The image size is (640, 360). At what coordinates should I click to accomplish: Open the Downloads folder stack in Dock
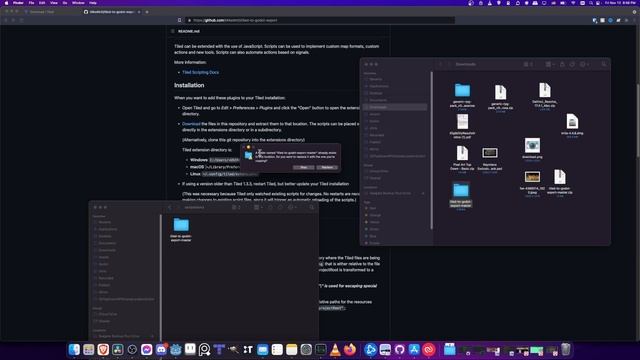(450, 350)
